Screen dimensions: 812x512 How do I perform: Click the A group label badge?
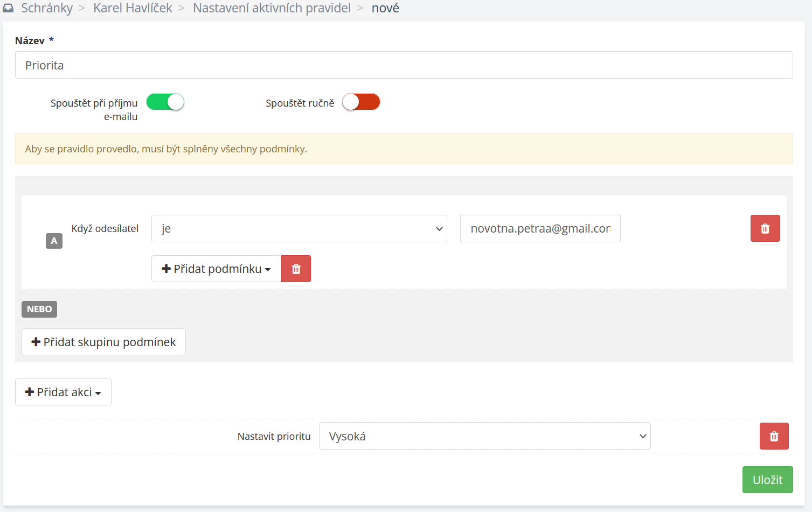click(x=54, y=241)
